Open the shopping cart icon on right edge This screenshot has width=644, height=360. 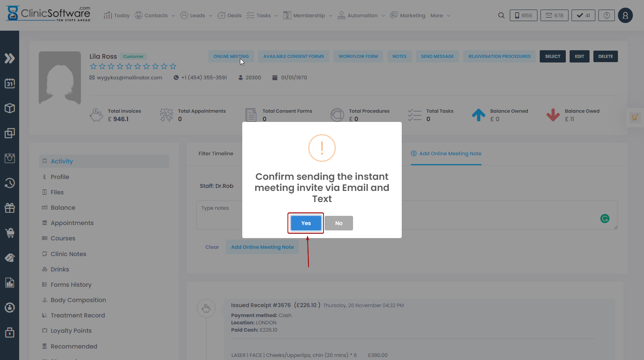tap(635, 117)
